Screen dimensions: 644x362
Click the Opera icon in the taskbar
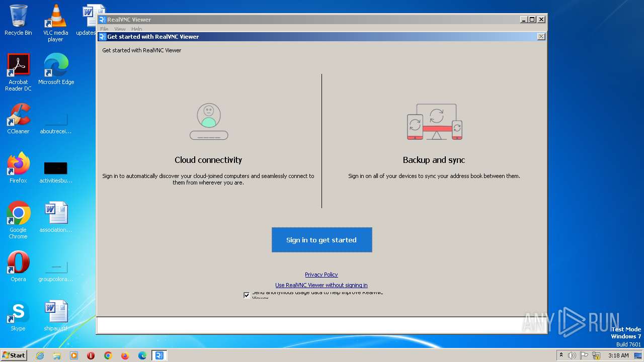click(x=91, y=355)
